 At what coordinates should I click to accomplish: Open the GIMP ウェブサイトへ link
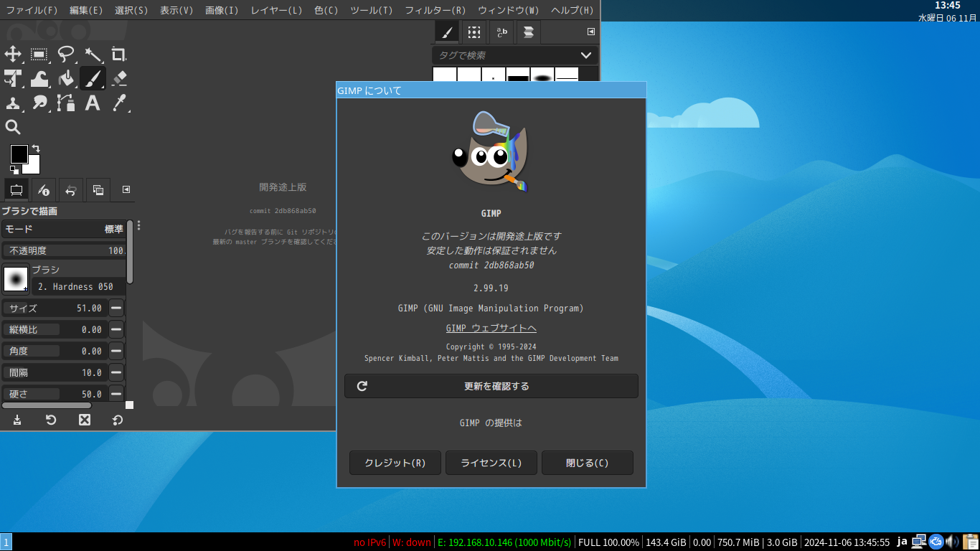click(x=491, y=328)
